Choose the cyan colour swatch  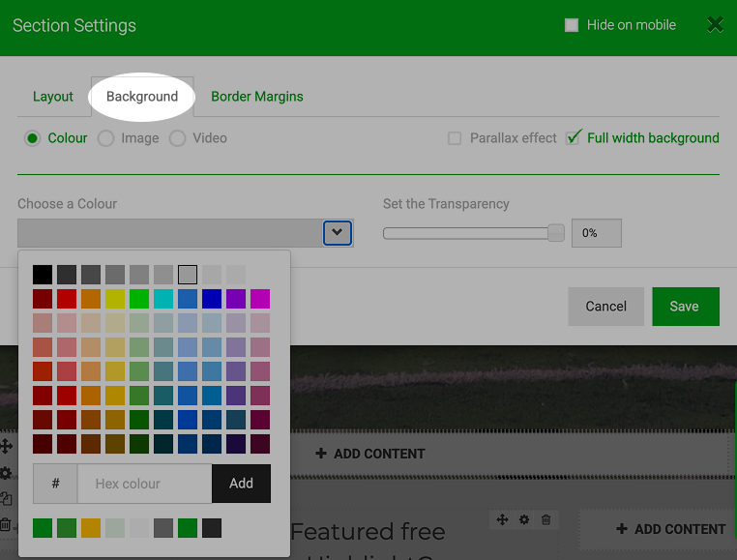click(x=163, y=299)
